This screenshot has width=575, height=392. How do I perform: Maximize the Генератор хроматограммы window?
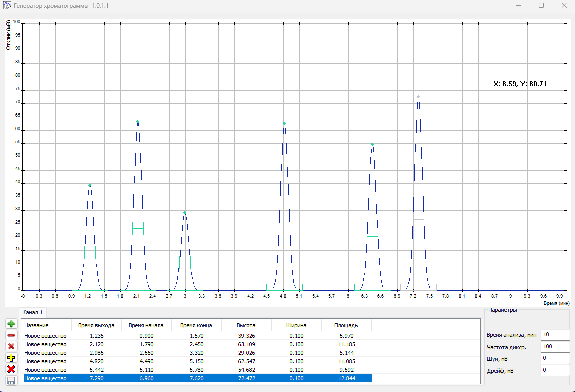click(541, 5)
